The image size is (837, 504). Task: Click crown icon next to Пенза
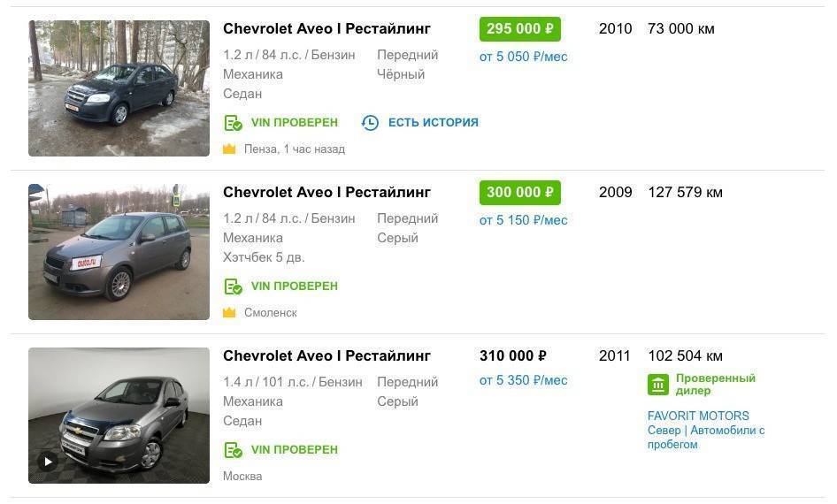click(x=229, y=149)
